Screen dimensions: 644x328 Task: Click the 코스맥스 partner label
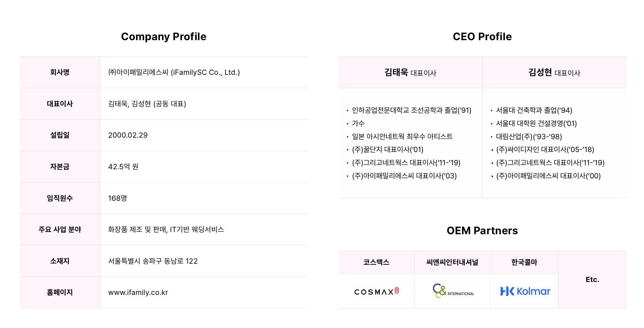(376, 262)
